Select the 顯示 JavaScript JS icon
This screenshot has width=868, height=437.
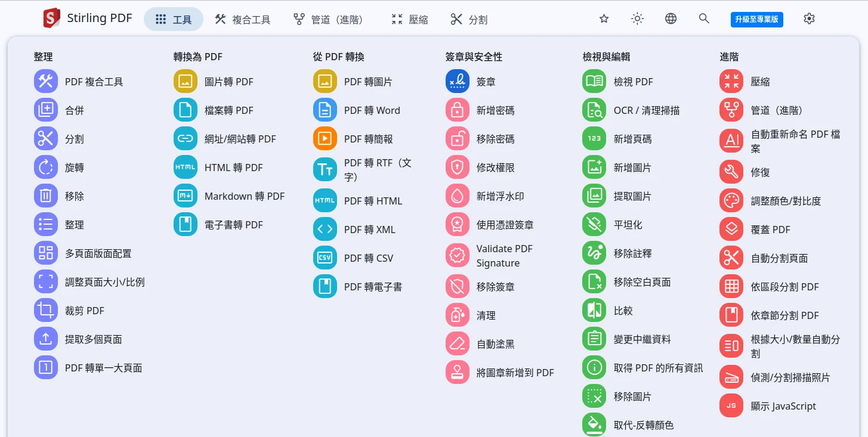(x=731, y=405)
